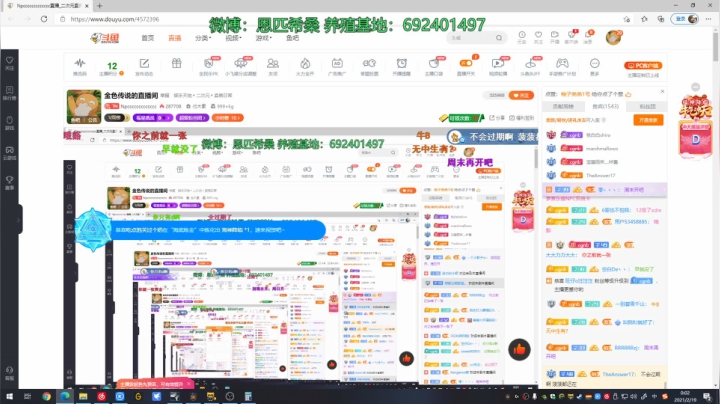Click the orange follow button beside 325968
720x404 pixels.
pyautogui.click(x=521, y=95)
